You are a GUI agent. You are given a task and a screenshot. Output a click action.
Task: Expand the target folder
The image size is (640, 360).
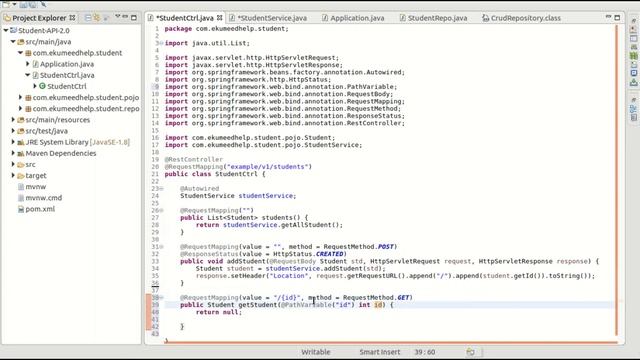pyautogui.click(x=13, y=176)
